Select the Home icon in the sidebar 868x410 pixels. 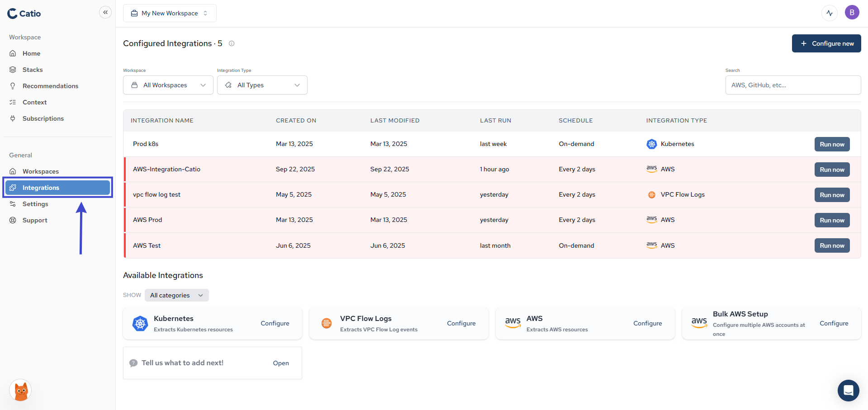click(13, 53)
